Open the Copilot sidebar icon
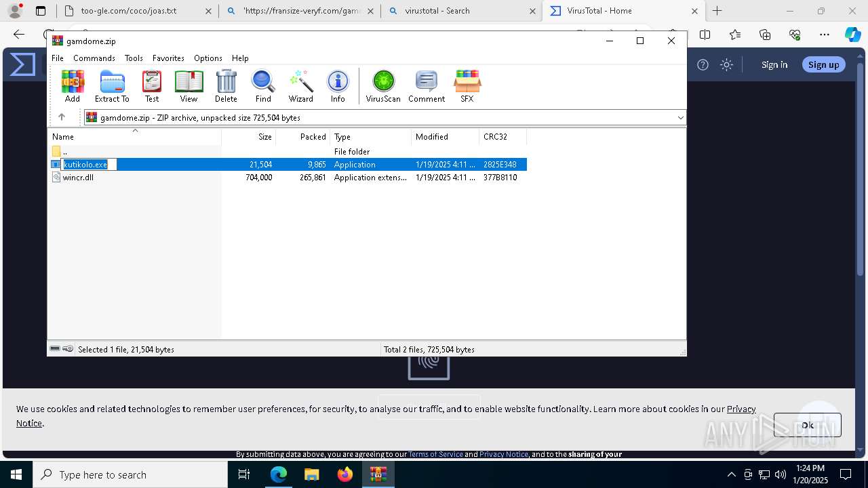Image resolution: width=868 pixels, height=488 pixels. tap(852, 35)
